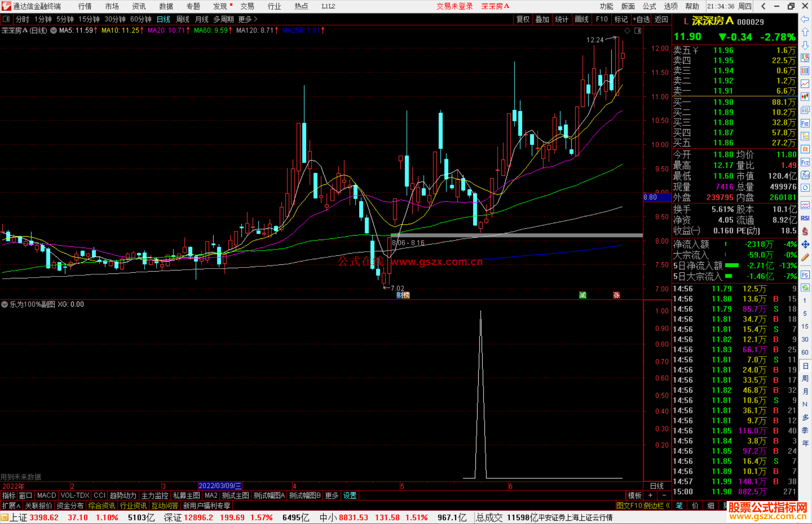The width and height of the screenshot is (812, 524).
Task: Open the 复权 adjustment dropdown
Action: [x=523, y=19]
